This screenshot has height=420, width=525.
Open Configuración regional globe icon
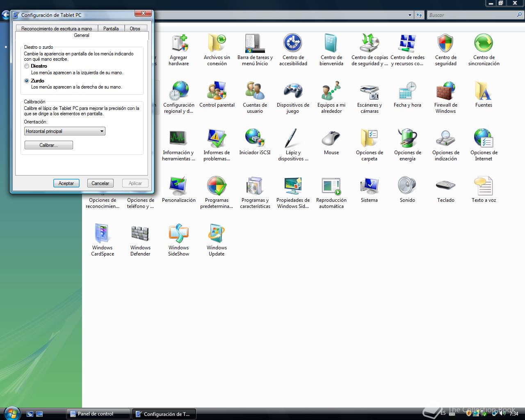point(179,91)
